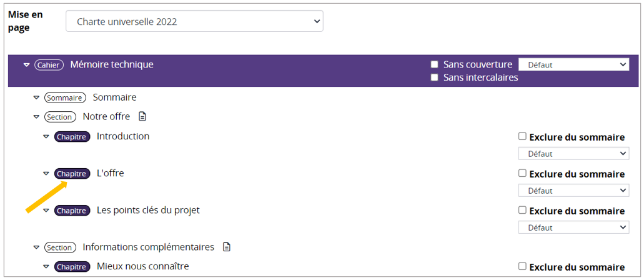Click the Section badge before Notre offre
Screen dimensions: 644x280
(x=60, y=117)
